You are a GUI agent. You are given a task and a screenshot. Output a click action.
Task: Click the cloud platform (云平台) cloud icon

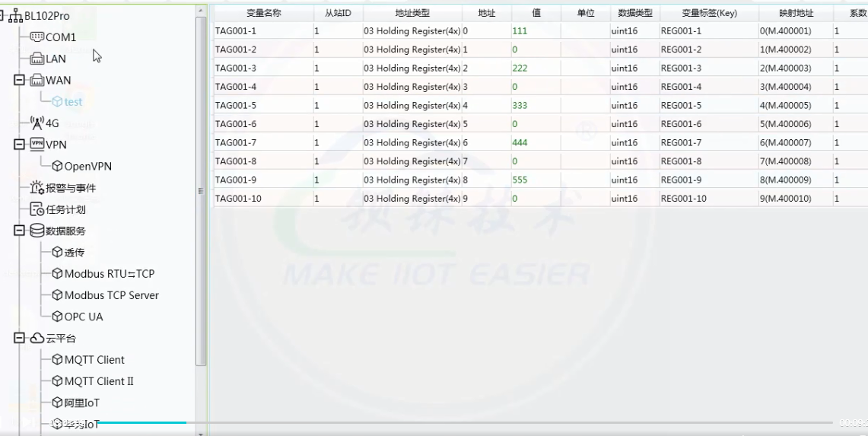point(37,338)
